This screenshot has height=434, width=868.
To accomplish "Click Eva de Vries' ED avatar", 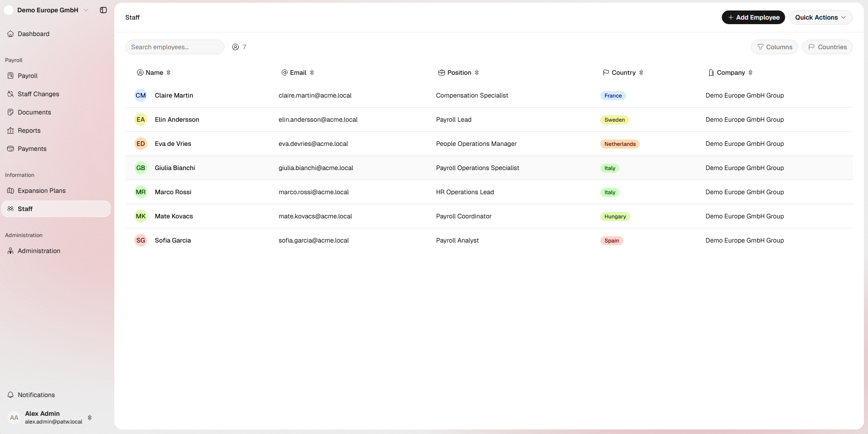I will point(141,144).
